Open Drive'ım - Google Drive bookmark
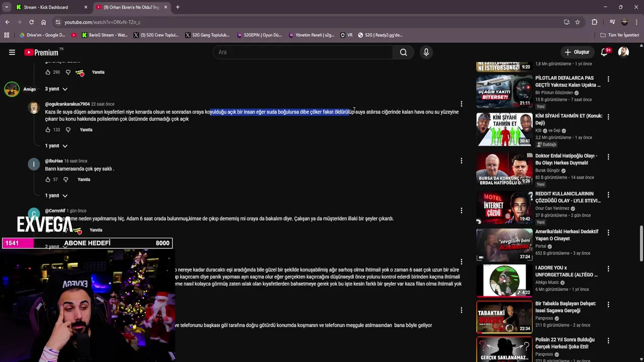 click(42, 35)
